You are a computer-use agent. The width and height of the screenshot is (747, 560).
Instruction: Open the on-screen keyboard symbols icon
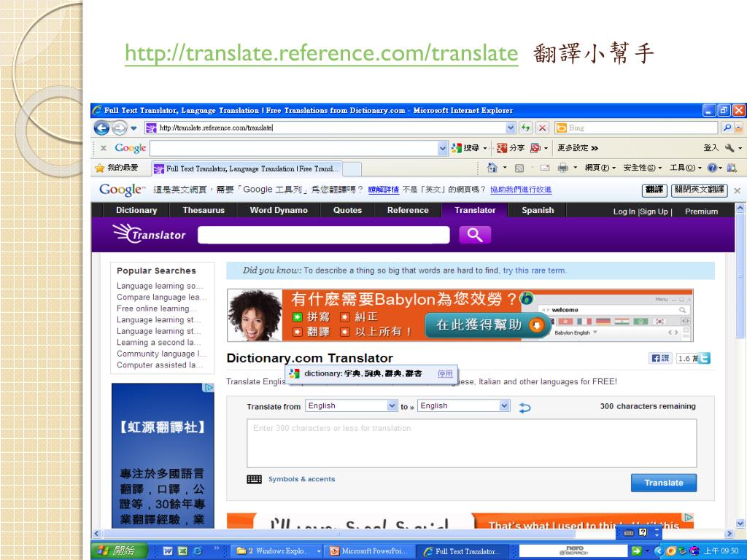(254, 479)
